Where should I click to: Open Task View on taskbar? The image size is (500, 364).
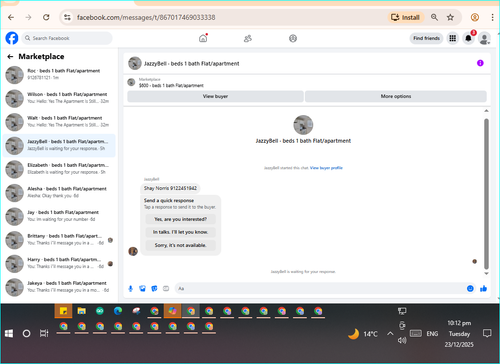coord(44,333)
